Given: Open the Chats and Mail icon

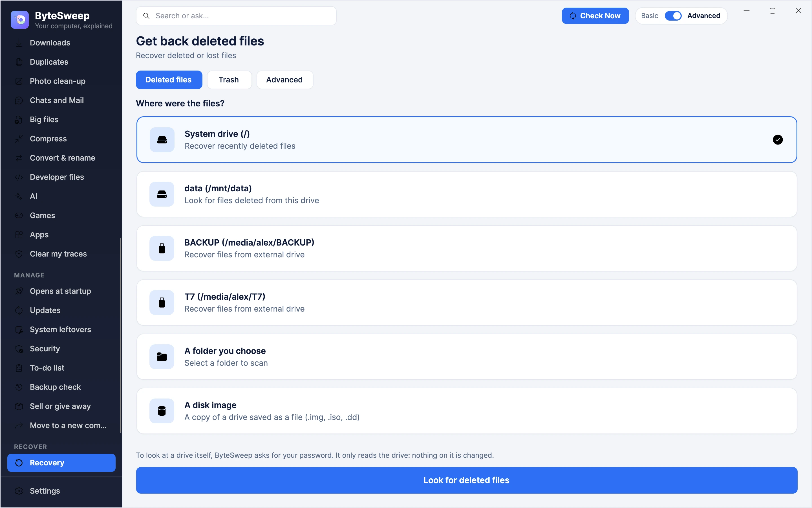Looking at the screenshot, I should point(19,100).
